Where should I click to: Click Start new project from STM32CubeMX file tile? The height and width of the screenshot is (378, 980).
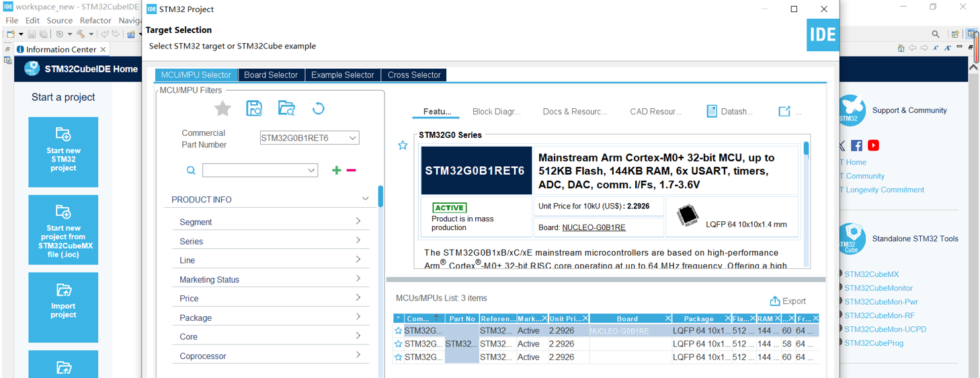point(63,230)
